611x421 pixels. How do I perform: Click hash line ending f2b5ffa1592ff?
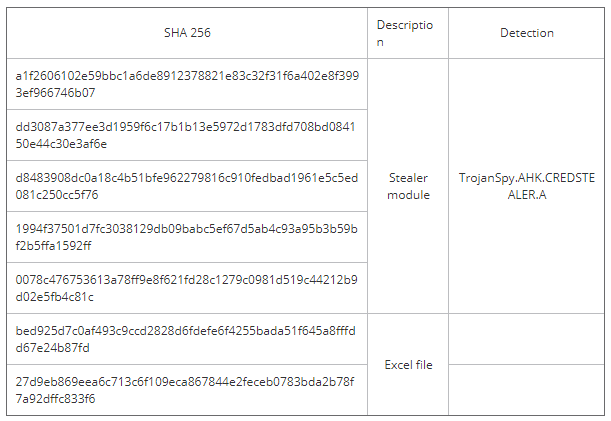[x=53, y=246]
